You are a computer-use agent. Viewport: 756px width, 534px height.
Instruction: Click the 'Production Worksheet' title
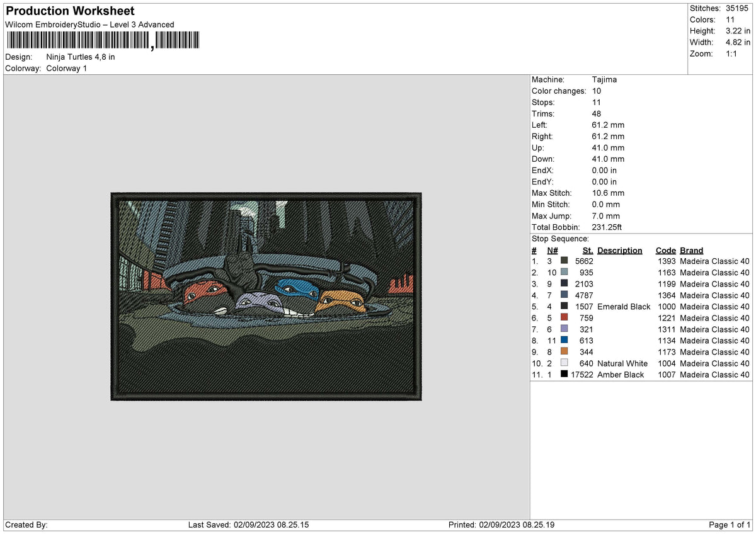click(x=70, y=11)
